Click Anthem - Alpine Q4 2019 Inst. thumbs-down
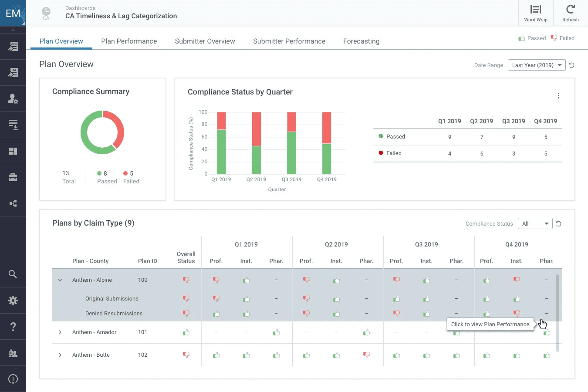 [517, 280]
